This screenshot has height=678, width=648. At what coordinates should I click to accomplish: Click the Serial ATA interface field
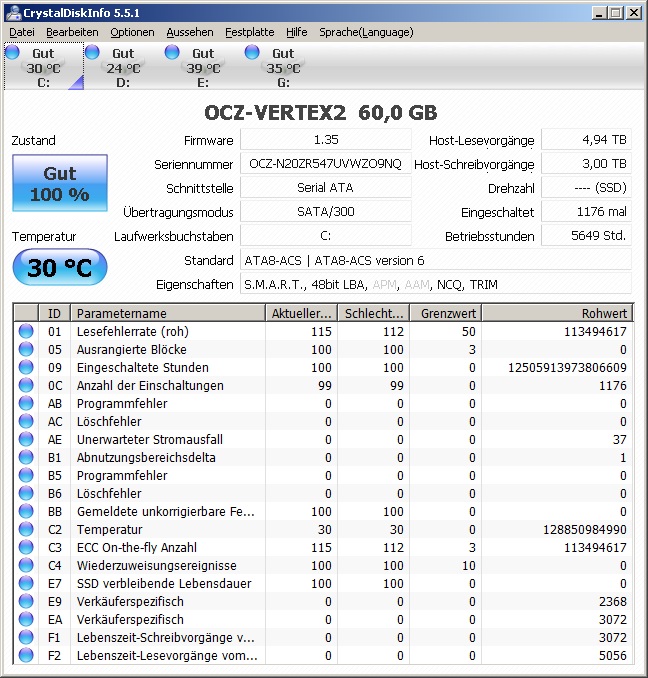coord(326,188)
